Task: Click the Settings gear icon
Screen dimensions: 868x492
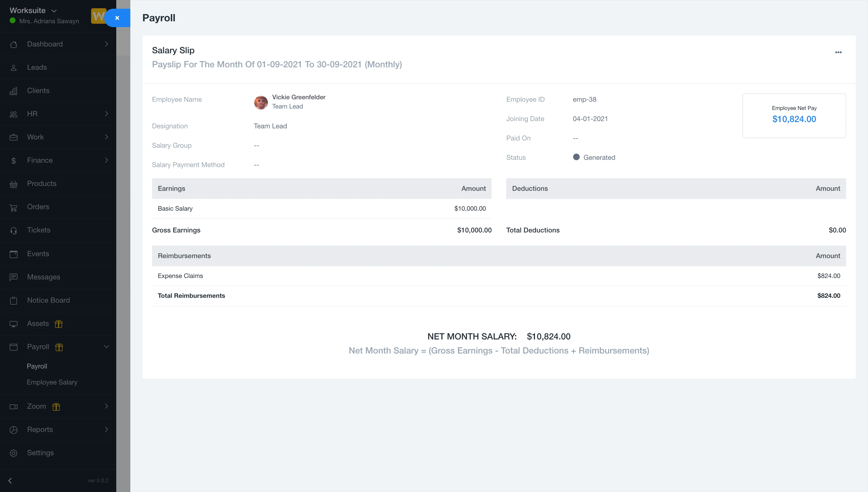Action: [14, 453]
